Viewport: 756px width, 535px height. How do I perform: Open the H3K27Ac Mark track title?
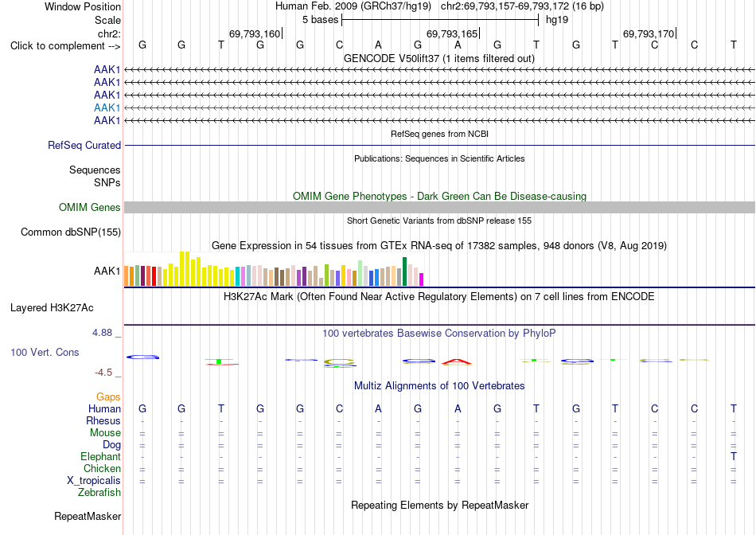(x=438, y=296)
